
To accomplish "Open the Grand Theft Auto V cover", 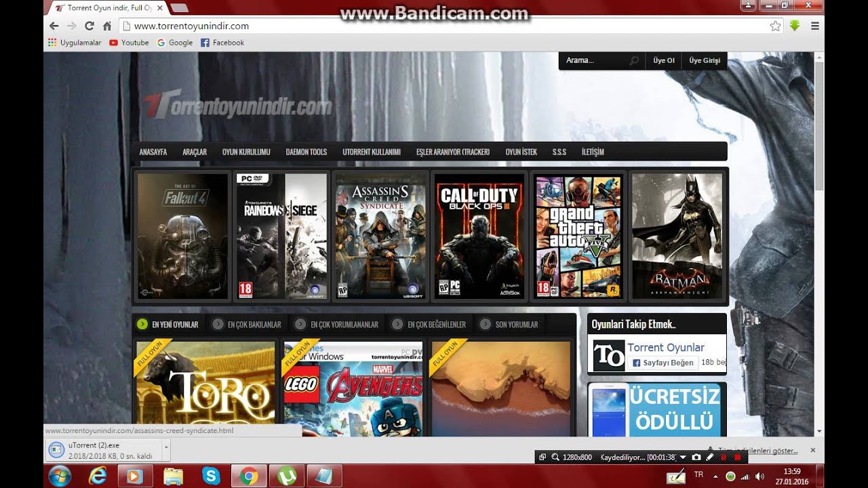I will point(578,236).
